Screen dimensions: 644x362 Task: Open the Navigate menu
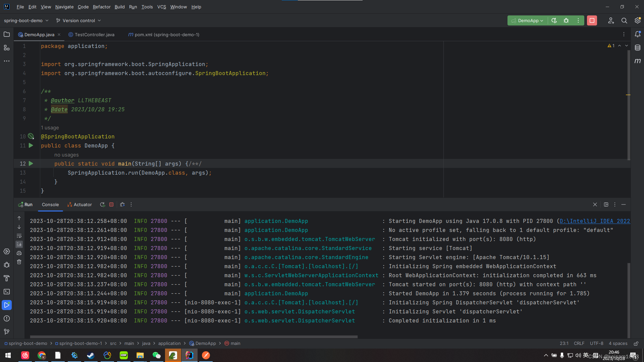tap(64, 7)
